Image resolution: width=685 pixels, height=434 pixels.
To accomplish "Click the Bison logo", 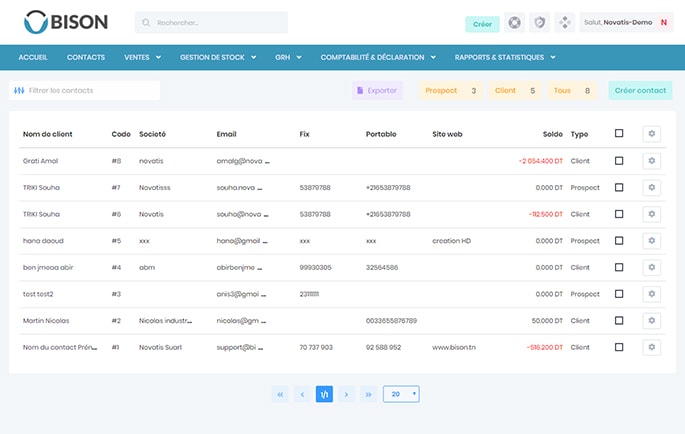I will click(x=66, y=22).
